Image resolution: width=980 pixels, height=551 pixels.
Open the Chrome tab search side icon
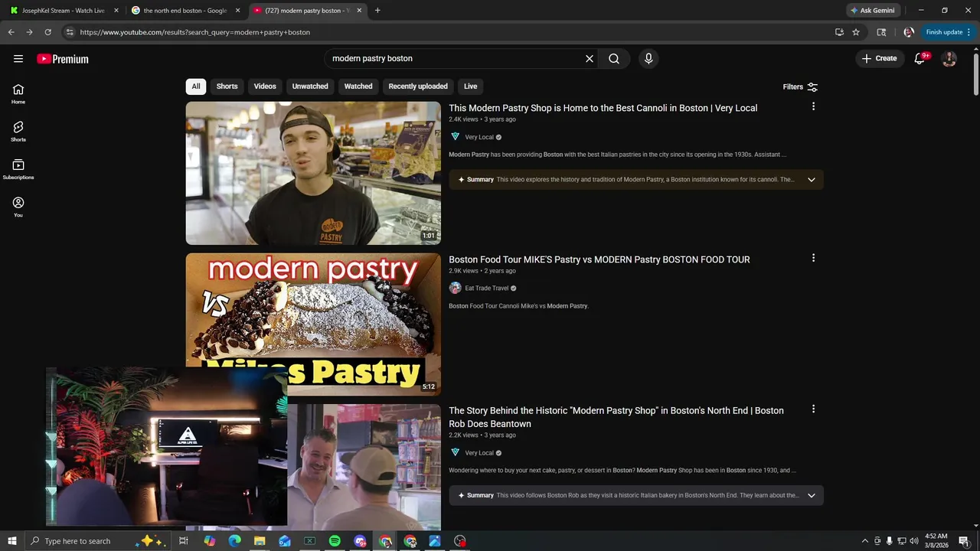tap(881, 32)
